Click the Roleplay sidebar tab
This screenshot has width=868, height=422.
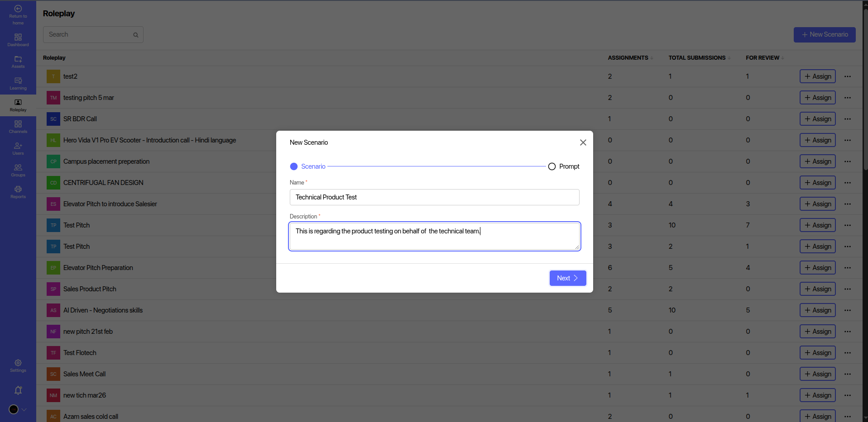[x=18, y=105]
